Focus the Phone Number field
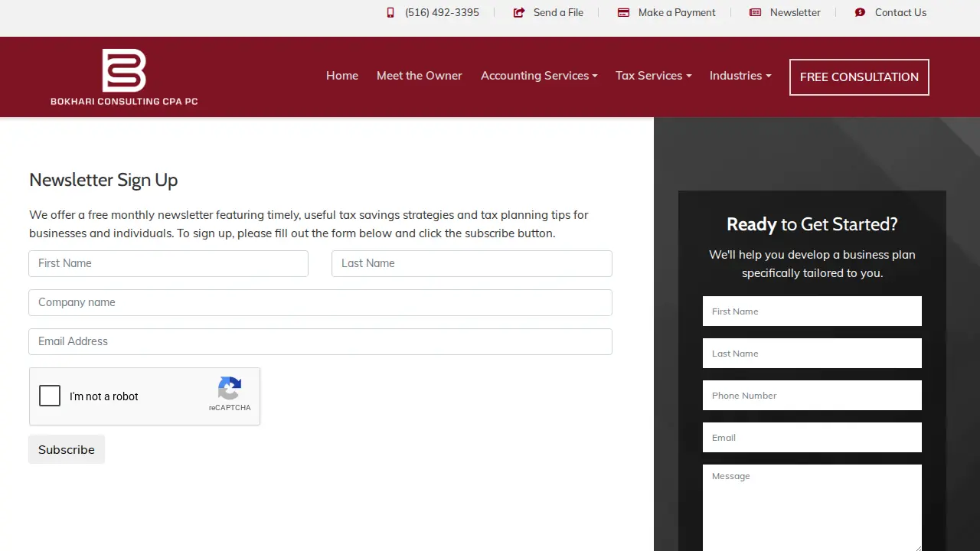The image size is (980, 551). tap(812, 396)
